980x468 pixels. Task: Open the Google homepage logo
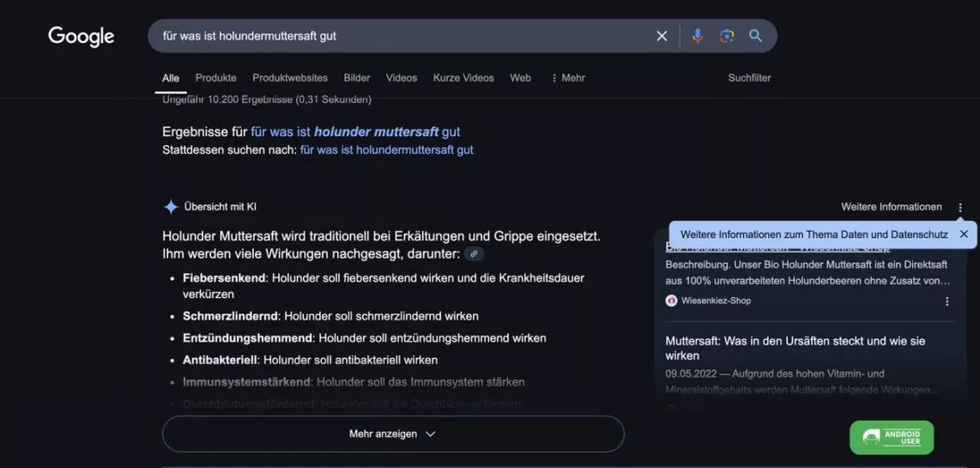[x=82, y=36]
